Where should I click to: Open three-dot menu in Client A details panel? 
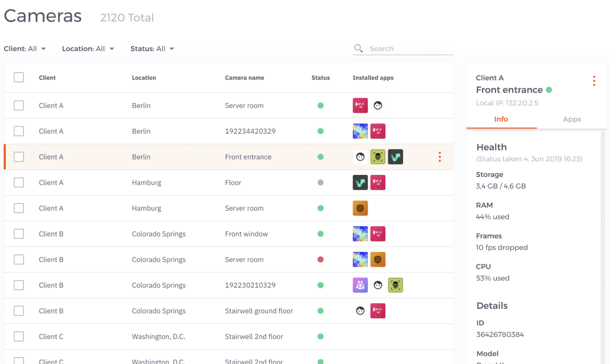(x=594, y=81)
